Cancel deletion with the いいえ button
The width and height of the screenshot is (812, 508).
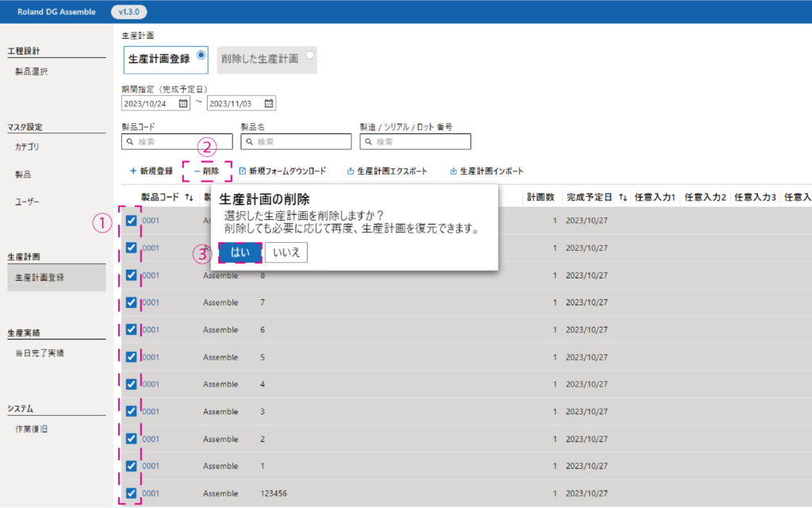[x=285, y=252]
